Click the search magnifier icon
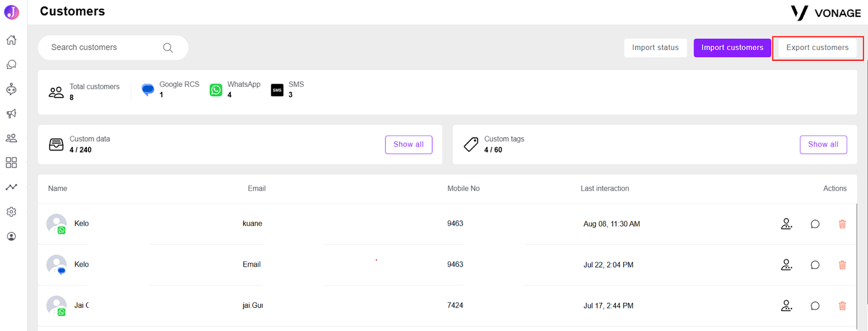 pyautogui.click(x=168, y=48)
